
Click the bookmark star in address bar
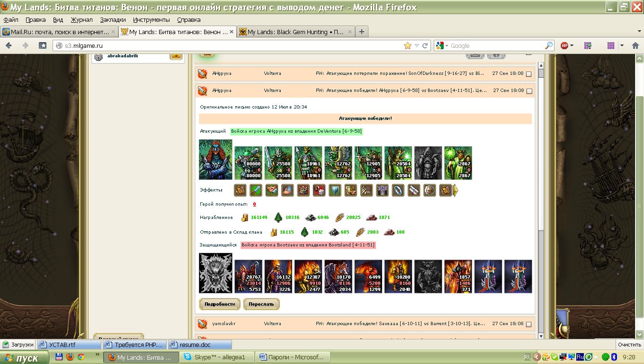pos(407,45)
